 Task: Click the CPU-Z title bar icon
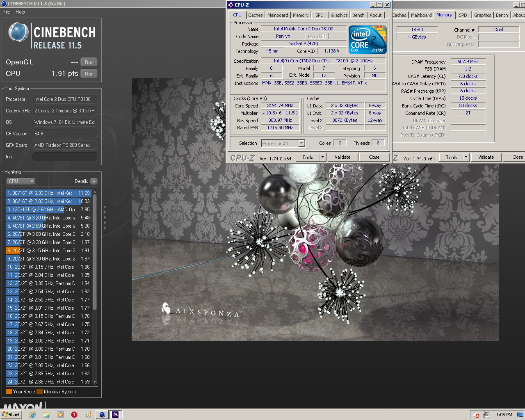pos(231,5)
